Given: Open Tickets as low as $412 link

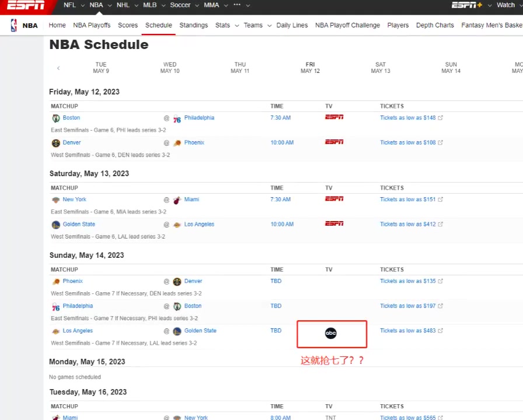Looking at the screenshot, I should 407,225.
